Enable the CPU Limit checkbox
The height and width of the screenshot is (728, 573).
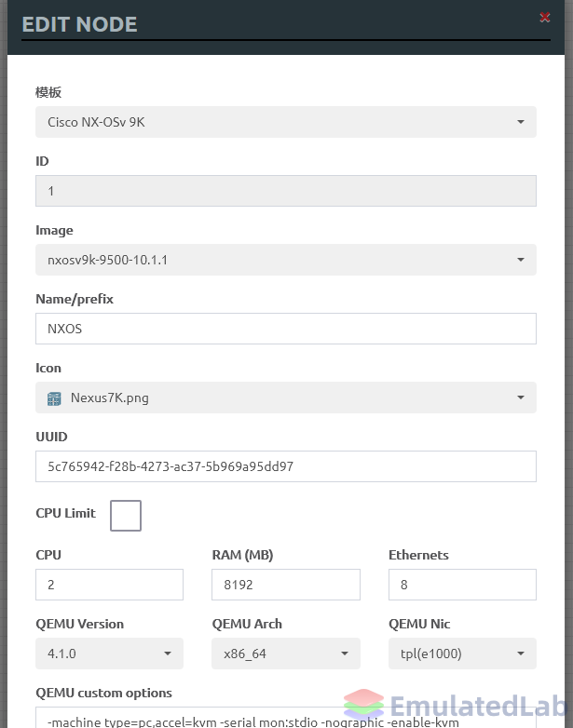tap(126, 516)
